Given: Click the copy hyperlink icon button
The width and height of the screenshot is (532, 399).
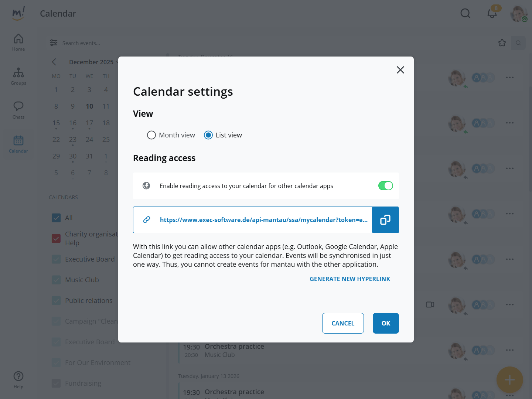Looking at the screenshot, I should tap(385, 220).
